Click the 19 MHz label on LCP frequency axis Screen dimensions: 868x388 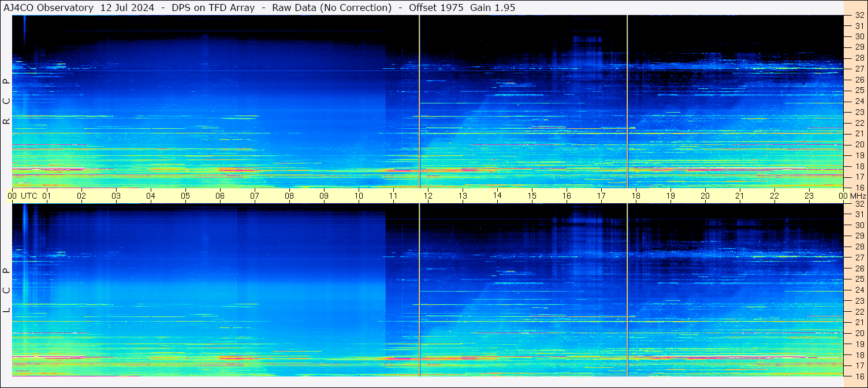[859, 344]
